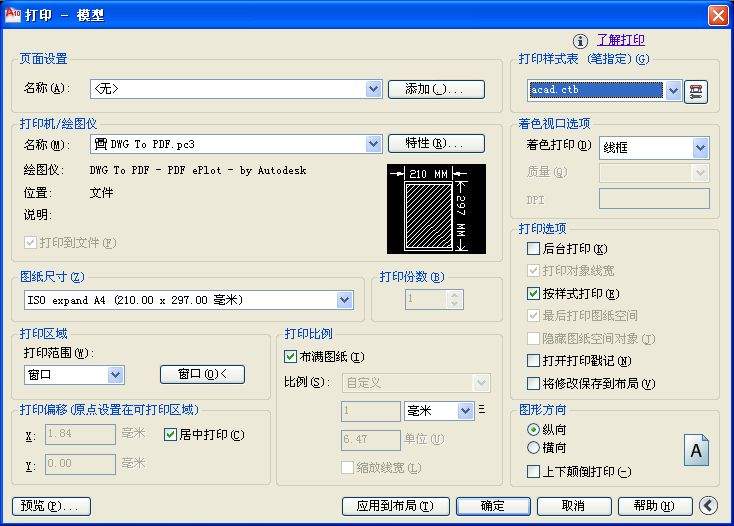Toggle 后台打印 checkbox
The height and width of the screenshot is (526, 734).
(533, 248)
